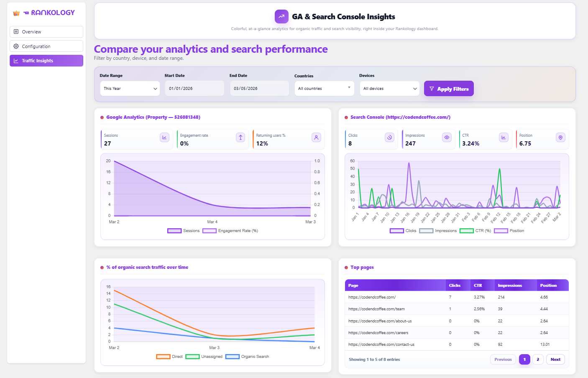This screenshot has width=588, height=378.
Task: Click the Sessions chart icon
Action: [164, 138]
